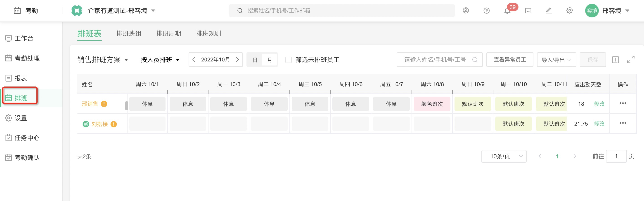Tick the 筛选未排班员工 checkbox
The image size is (644, 201).
[x=288, y=60]
